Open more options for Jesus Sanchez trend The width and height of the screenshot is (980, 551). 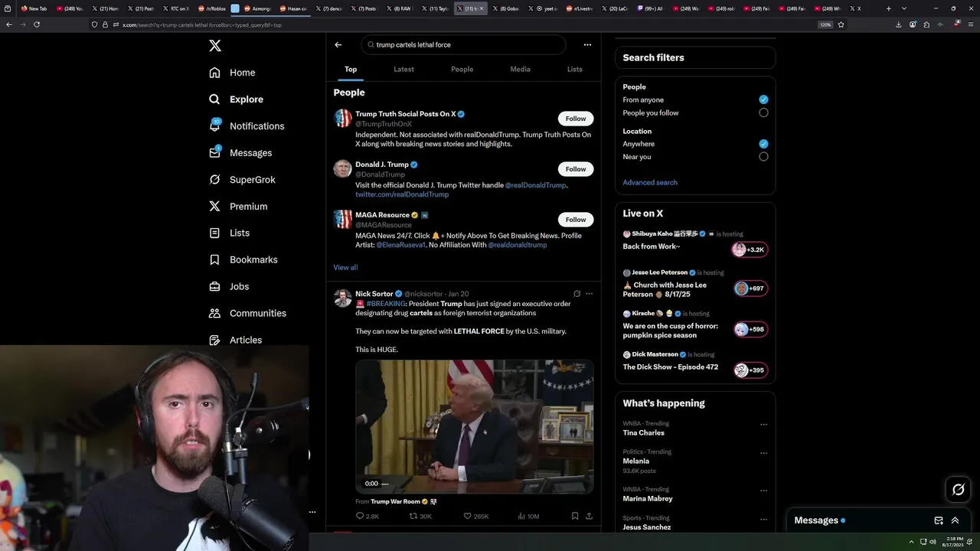click(763, 518)
